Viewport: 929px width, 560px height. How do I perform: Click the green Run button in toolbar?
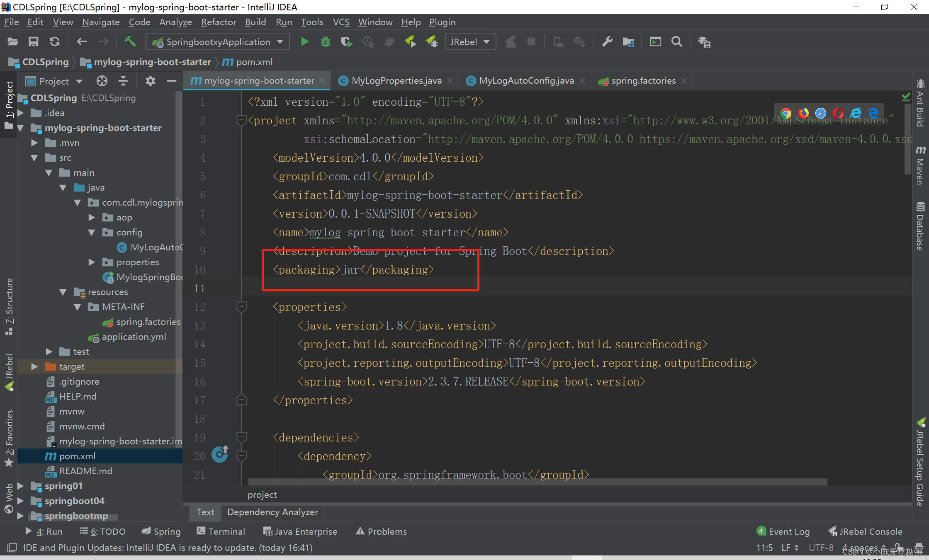[304, 42]
